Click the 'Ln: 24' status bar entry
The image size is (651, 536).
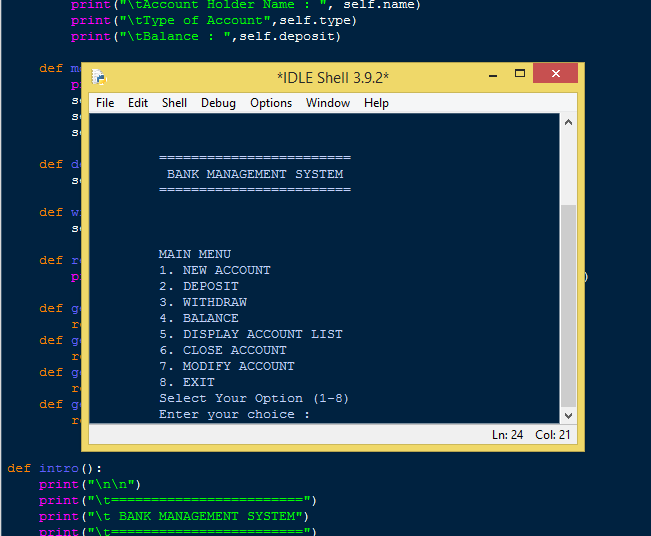pos(507,435)
